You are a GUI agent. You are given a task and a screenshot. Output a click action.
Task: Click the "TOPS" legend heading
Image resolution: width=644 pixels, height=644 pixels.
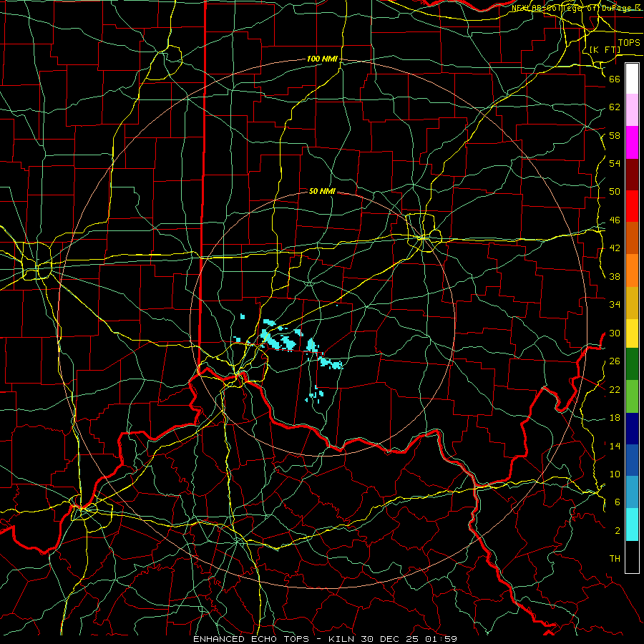[629, 43]
